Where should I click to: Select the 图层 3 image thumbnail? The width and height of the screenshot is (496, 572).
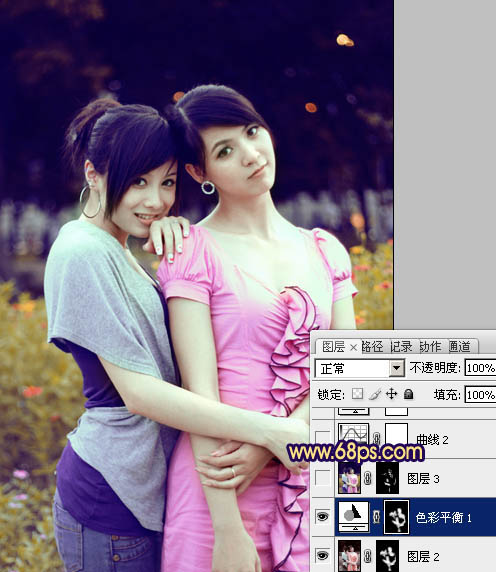pos(349,478)
